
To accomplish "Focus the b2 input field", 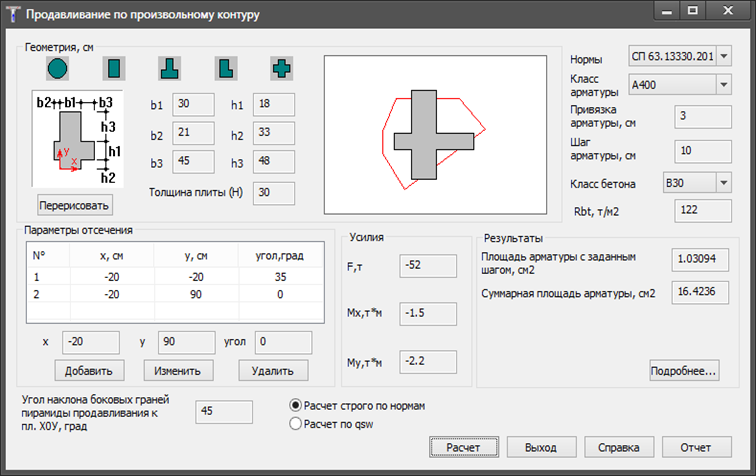I will 193,133.
